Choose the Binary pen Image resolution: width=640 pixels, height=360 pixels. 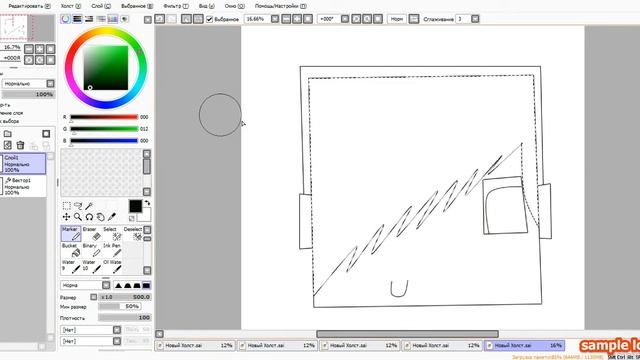[91, 250]
